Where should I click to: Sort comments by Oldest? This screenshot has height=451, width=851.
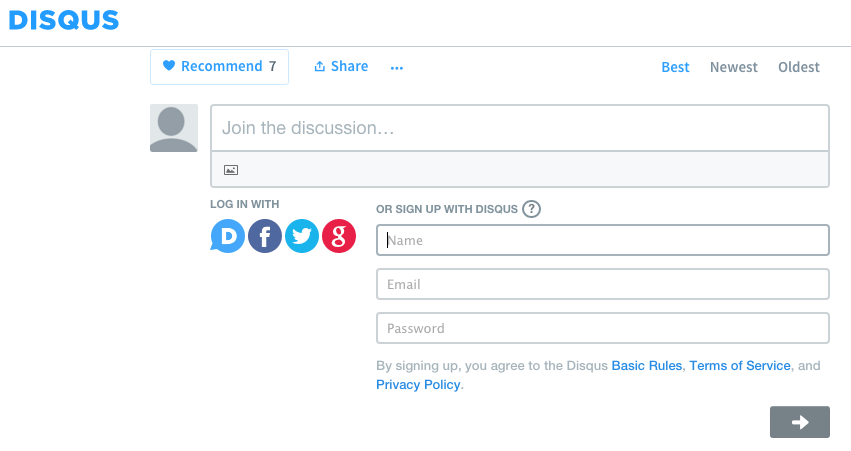coord(799,67)
